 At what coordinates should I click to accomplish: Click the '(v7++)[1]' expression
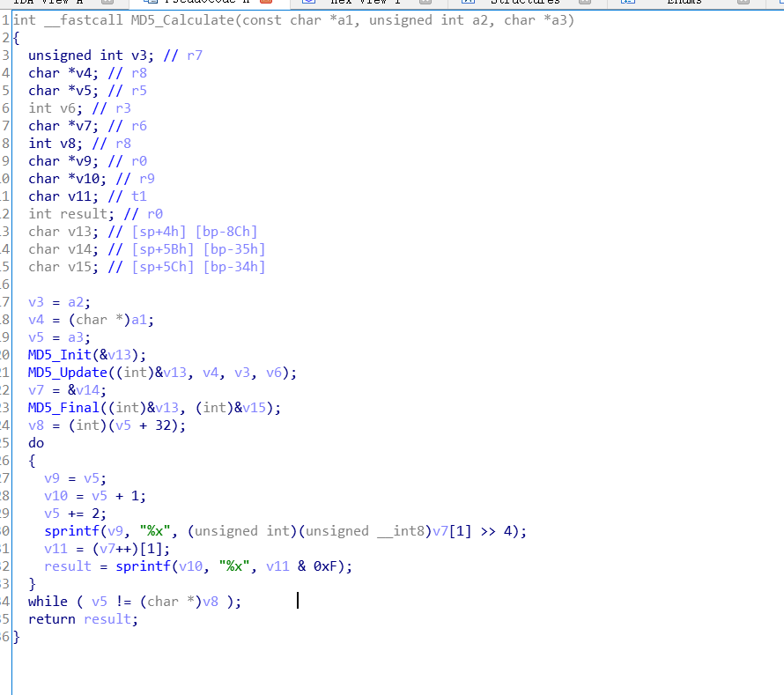[128, 549]
